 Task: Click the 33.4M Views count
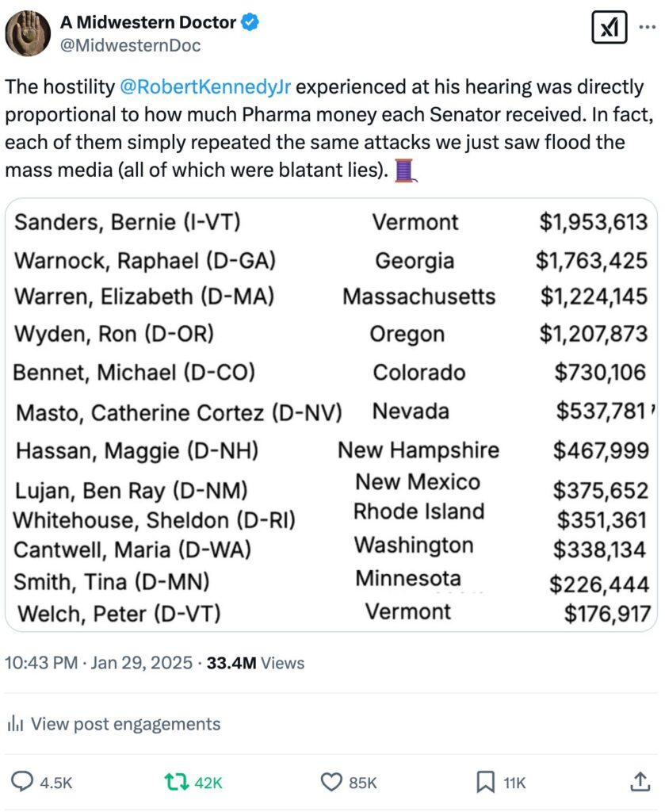pos(255,663)
